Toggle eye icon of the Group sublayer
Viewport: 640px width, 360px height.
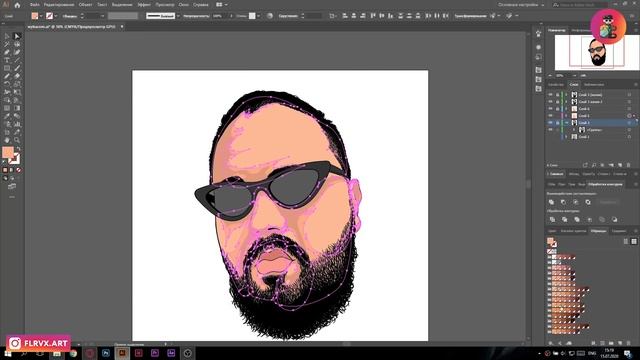pyautogui.click(x=550, y=130)
